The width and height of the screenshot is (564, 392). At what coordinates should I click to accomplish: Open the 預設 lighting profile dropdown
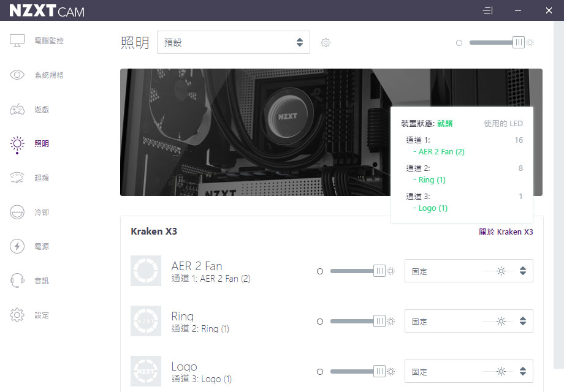click(x=234, y=42)
